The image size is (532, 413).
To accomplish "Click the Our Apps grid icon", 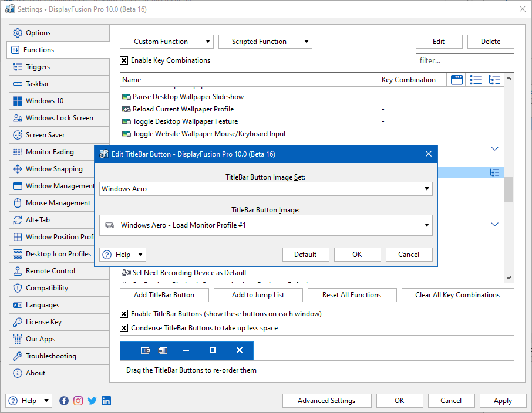I will (x=18, y=338).
